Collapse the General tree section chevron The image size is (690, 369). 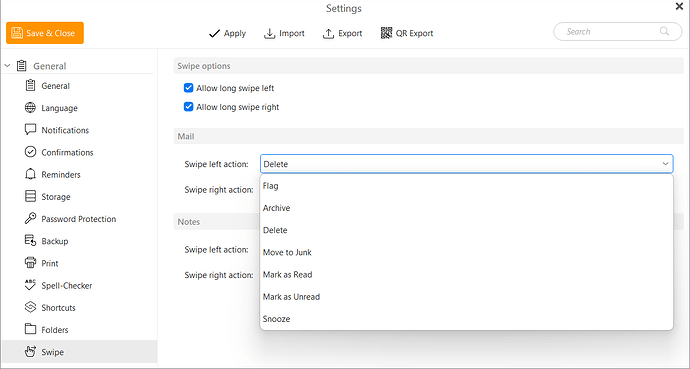pyautogui.click(x=7, y=66)
